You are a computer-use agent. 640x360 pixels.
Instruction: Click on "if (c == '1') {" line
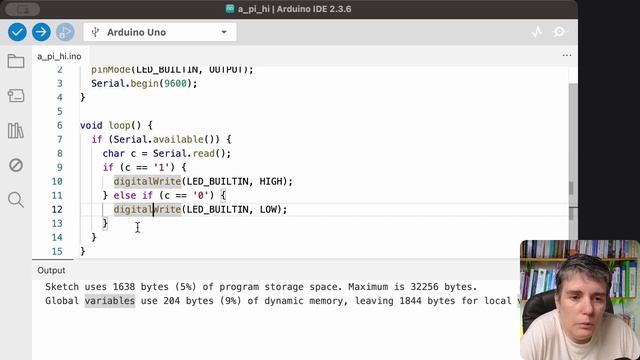coord(144,167)
